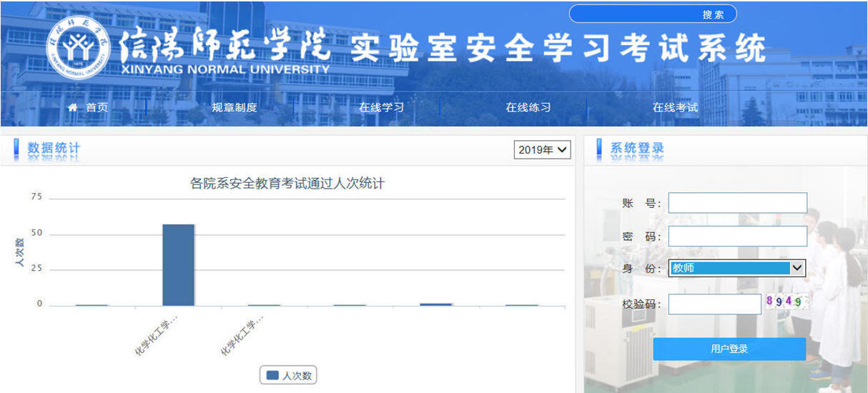
Task: Open the 2019年 year dropdown
Action: tap(542, 149)
